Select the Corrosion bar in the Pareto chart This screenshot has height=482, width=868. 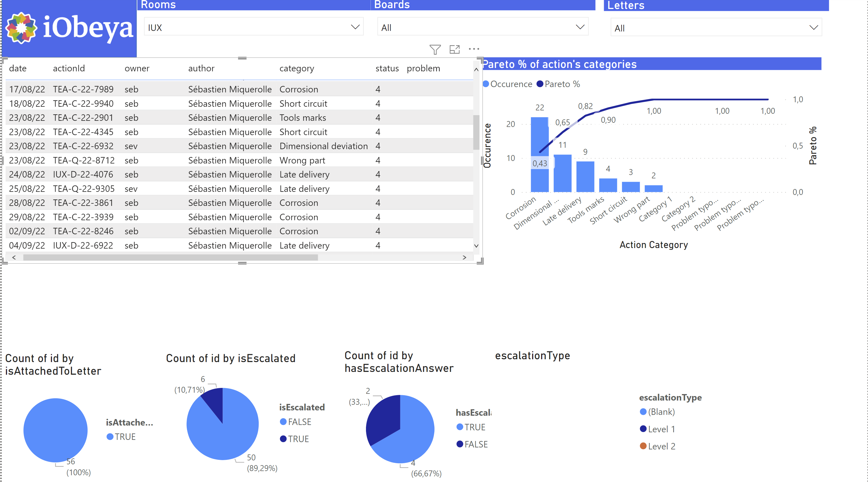539,155
